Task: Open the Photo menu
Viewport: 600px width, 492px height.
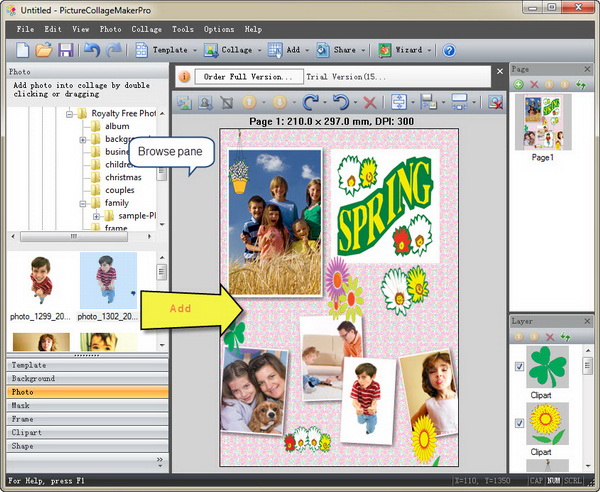Action: coord(111,29)
